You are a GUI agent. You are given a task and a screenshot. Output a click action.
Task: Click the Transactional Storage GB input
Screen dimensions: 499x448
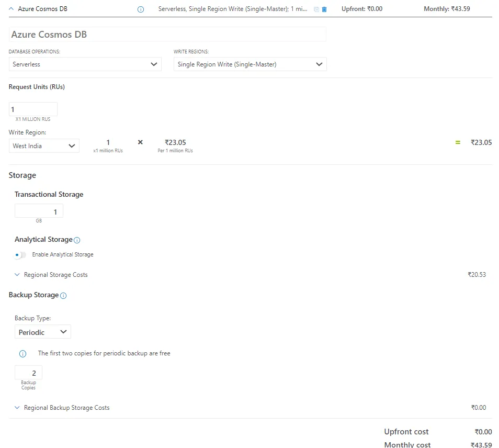[39, 210]
